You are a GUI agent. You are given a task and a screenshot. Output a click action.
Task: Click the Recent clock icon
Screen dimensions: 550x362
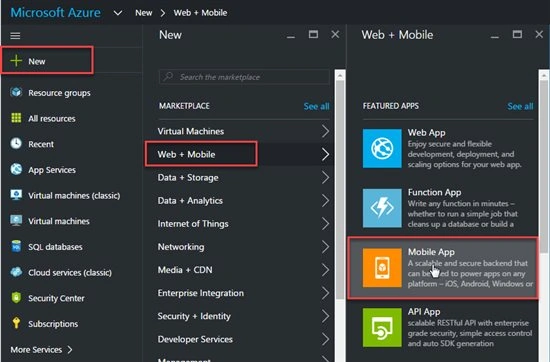[16, 143]
